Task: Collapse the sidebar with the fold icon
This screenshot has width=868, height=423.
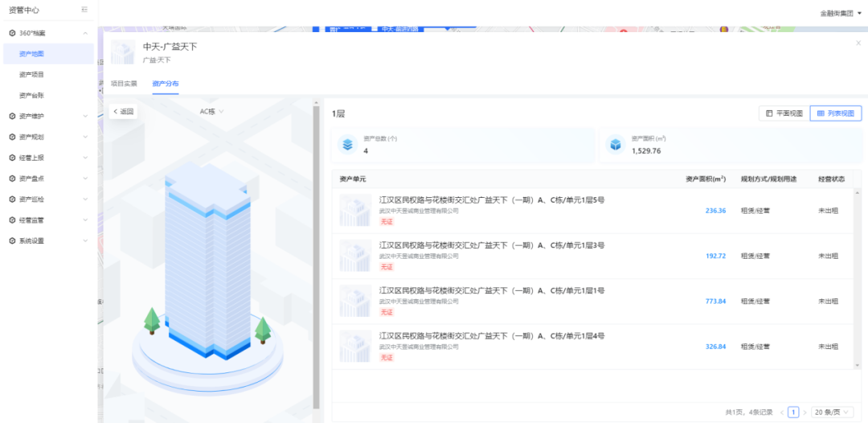Action: (x=84, y=10)
